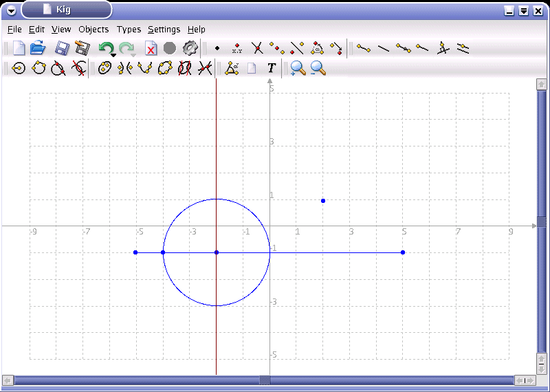
Task: Select the Mirror point over a line tool
Action: (x=297, y=48)
